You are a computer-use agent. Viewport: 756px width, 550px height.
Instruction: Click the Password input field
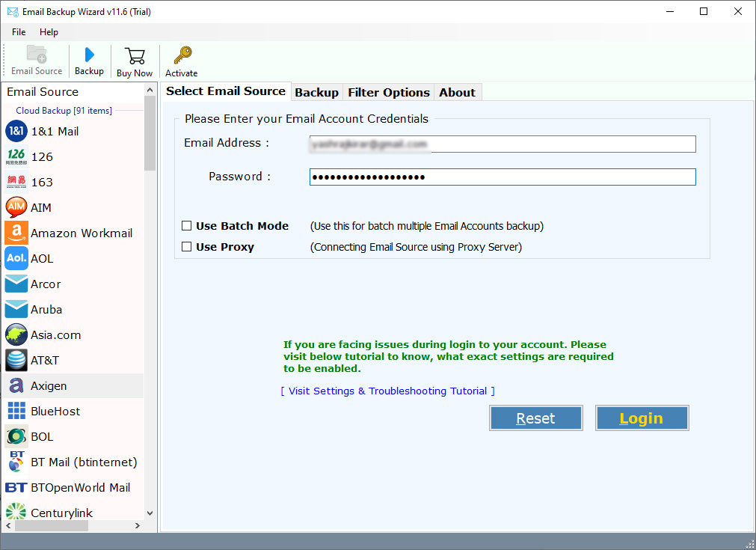click(503, 177)
